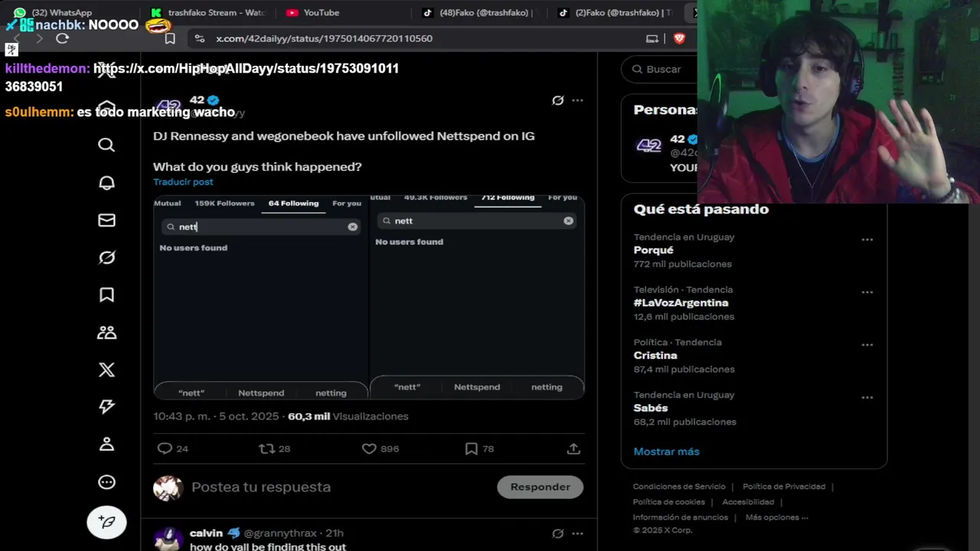This screenshot has width=980, height=551.
Task: Click Traducir post link
Action: [183, 181]
